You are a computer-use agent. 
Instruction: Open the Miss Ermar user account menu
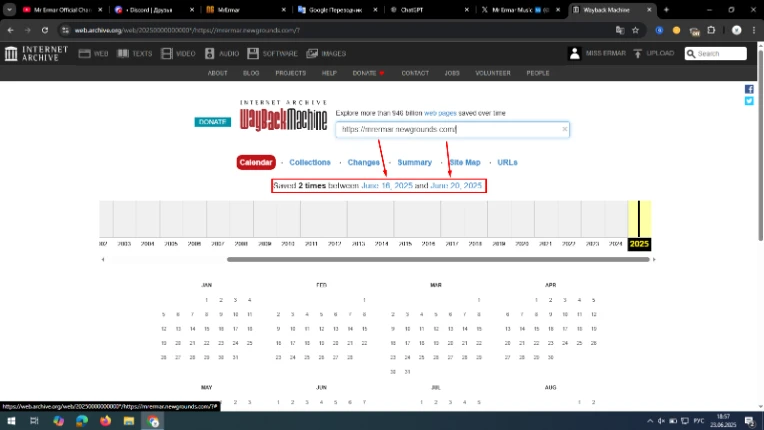point(597,54)
